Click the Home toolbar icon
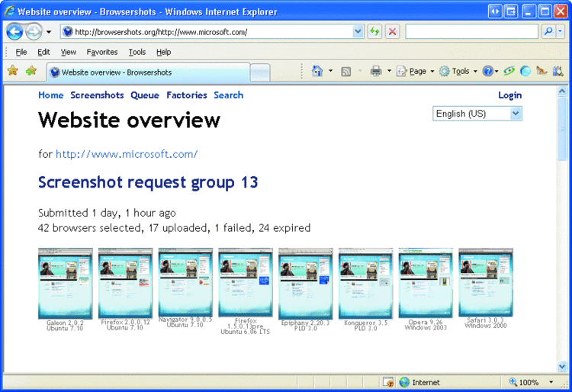 (317, 71)
